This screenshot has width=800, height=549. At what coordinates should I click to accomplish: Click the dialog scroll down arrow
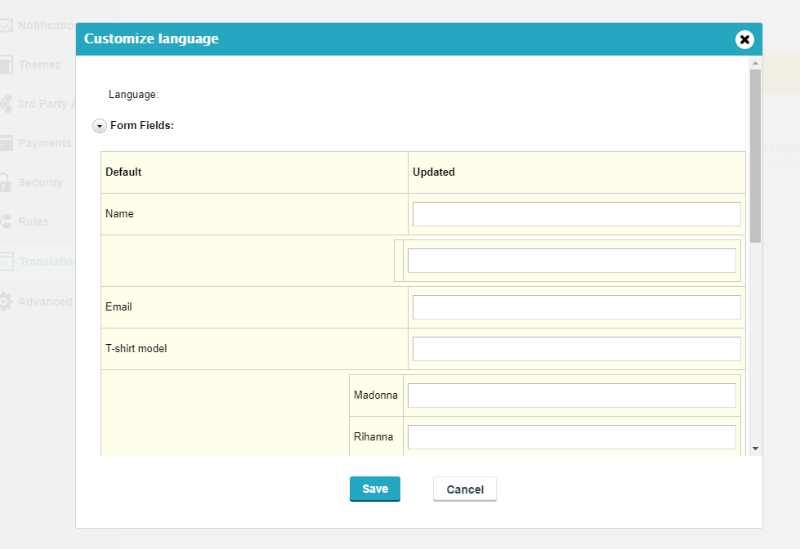coord(755,449)
